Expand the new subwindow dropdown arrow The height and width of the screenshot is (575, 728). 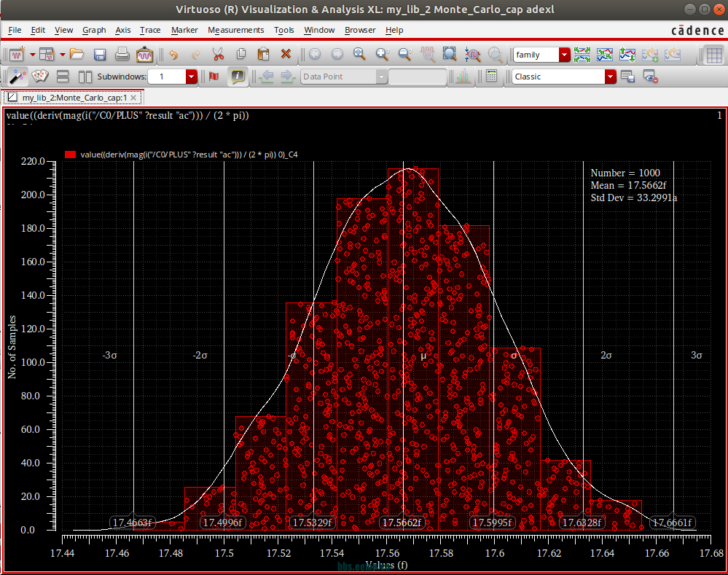[x=62, y=55]
